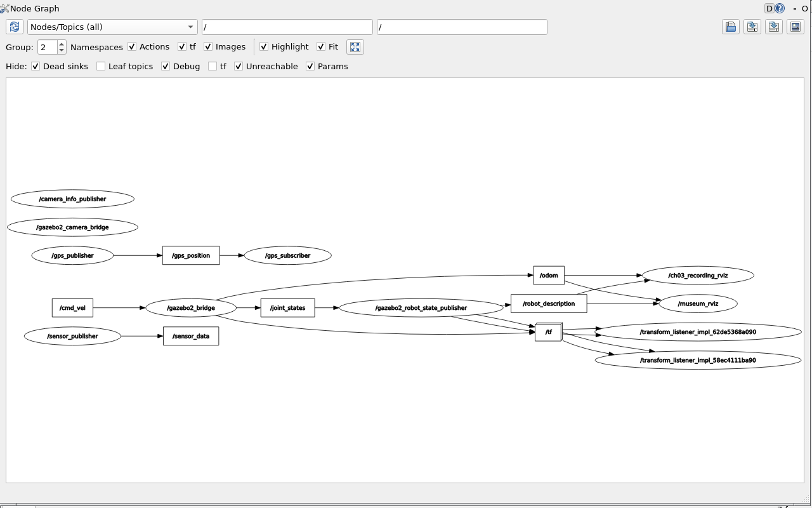Viewport: 812px width, 508px height.
Task: Uncheck Hide Debug
Action: (x=166, y=66)
